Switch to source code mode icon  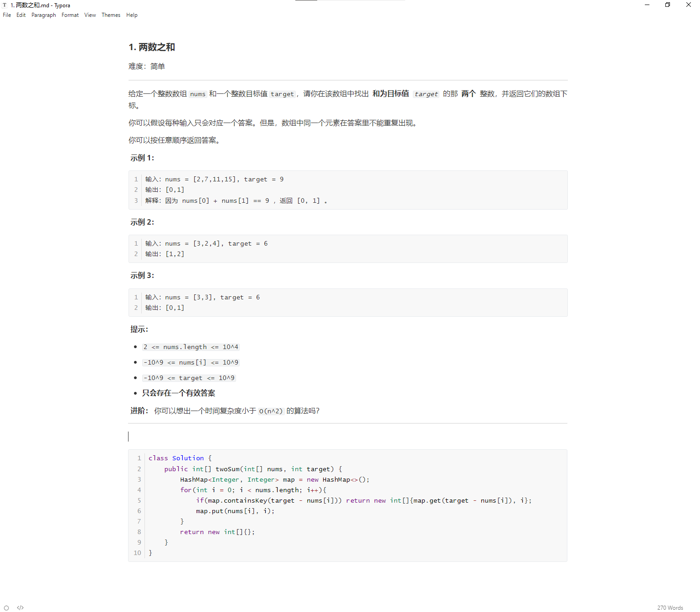click(20, 607)
